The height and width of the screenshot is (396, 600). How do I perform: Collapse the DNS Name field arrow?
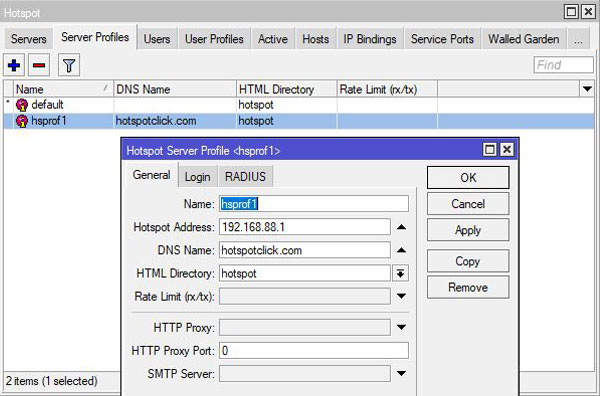(x=401, y=250)
